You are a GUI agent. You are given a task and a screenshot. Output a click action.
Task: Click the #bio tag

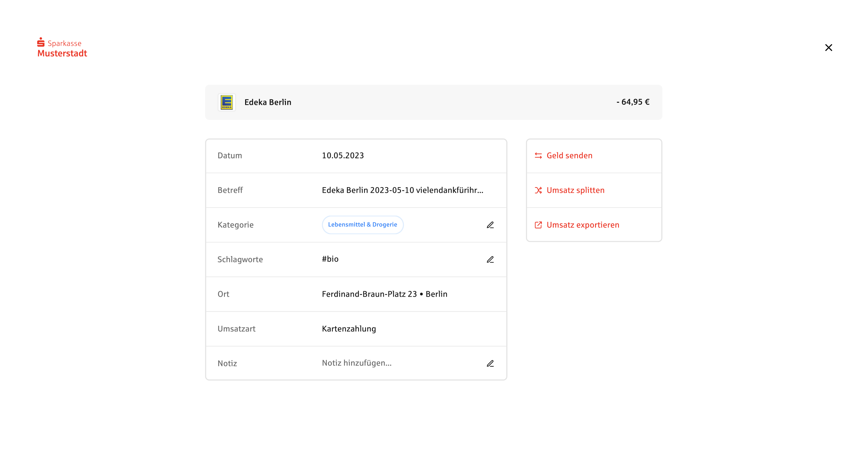point(330,259)
